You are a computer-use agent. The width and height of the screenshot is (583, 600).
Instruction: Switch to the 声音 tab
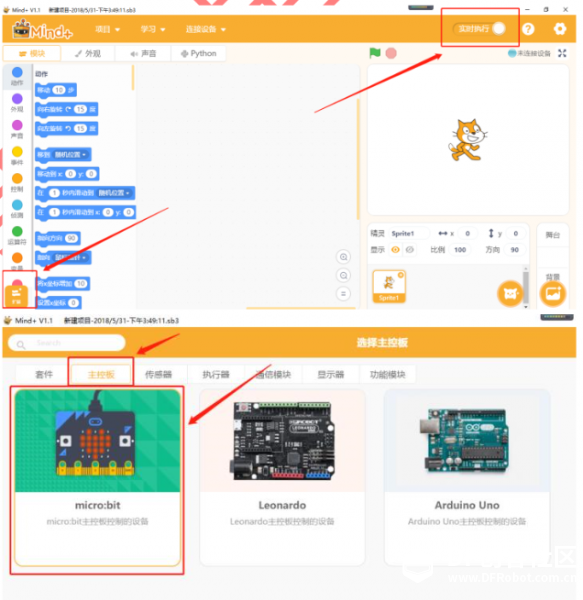(x=143, y=54)
